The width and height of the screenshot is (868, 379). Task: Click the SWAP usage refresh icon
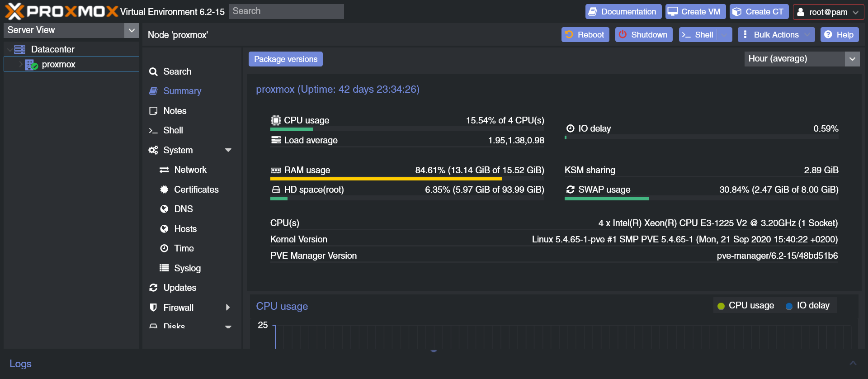tap(571, 189)
